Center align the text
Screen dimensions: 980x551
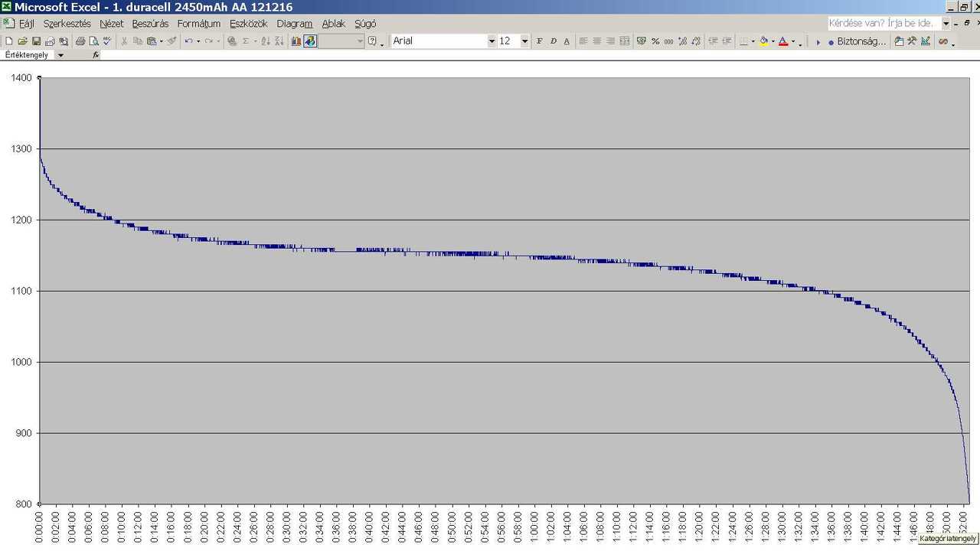coord(597,41)
